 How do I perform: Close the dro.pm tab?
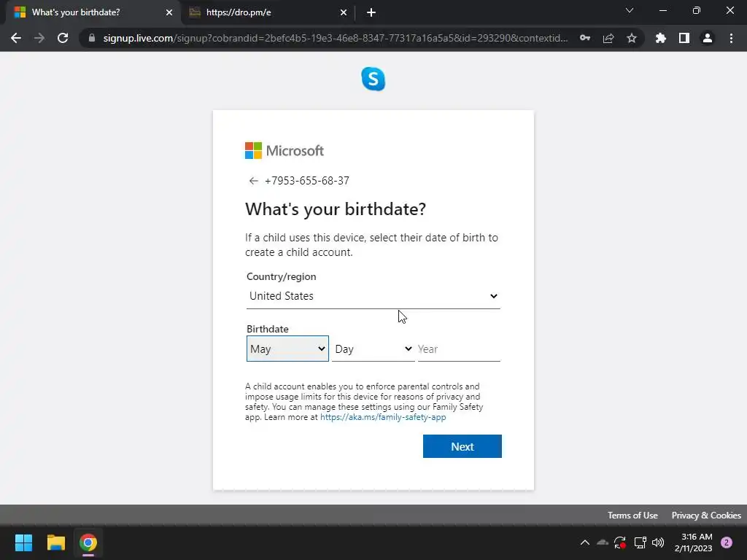pos(344,12)
